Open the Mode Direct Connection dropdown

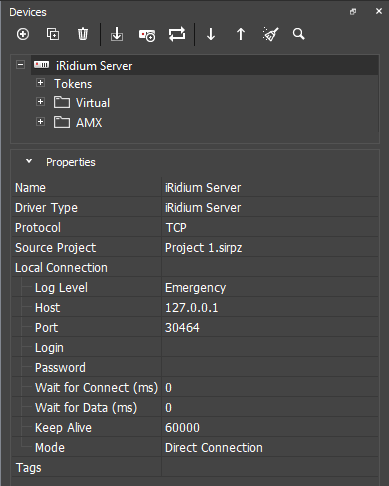pos(270,447)
